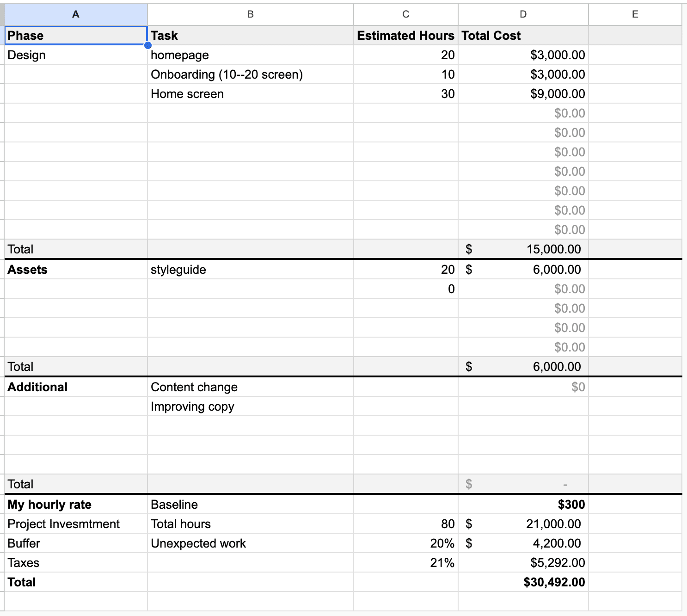Select the Estimated Hours header cell
Viewport: 687px width, 616px height.
coord(405,36)
